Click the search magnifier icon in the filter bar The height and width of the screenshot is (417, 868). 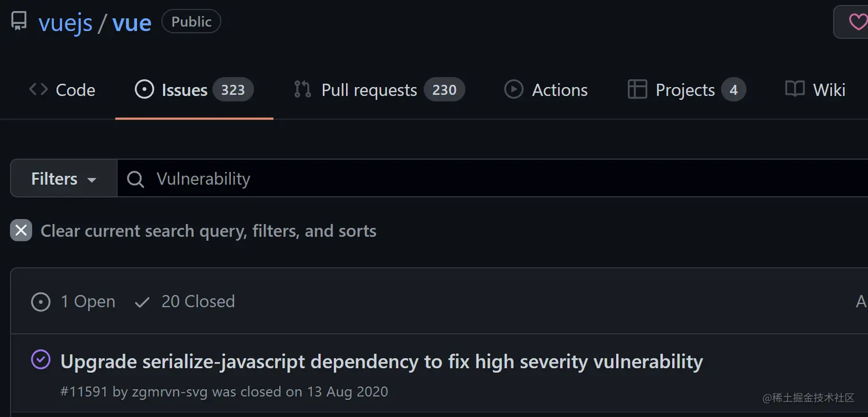click(135, 179)
